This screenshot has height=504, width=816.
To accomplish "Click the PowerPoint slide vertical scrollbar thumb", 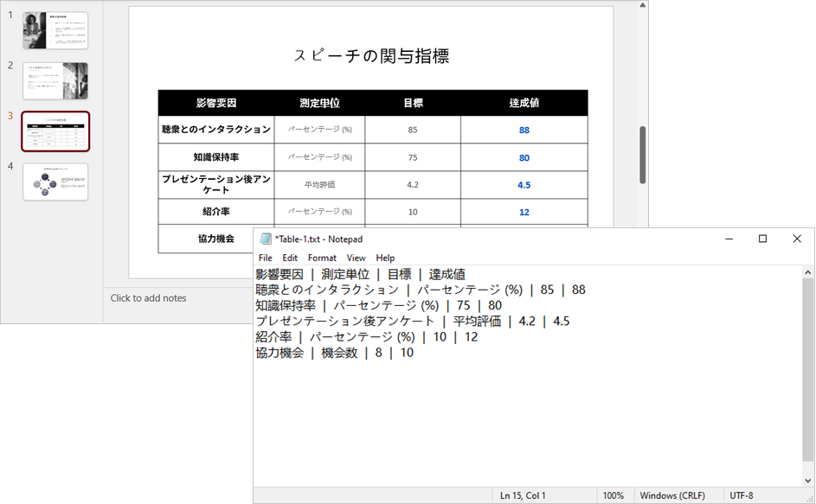I will point(643,155).
